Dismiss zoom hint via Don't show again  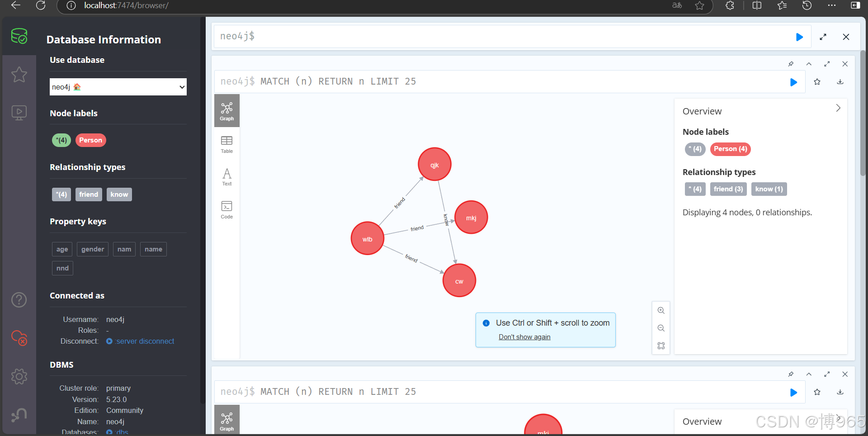(524, 336)
